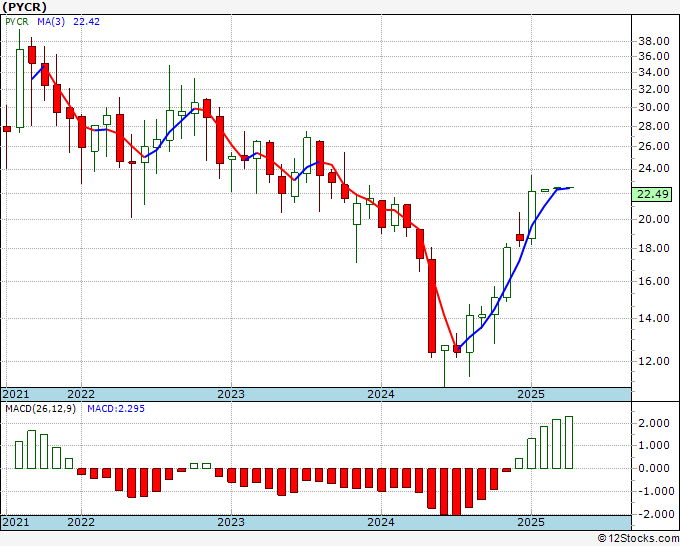Click the 2.000 MACD axis label
The image size is (680, 546).
[x=656, y=423]
